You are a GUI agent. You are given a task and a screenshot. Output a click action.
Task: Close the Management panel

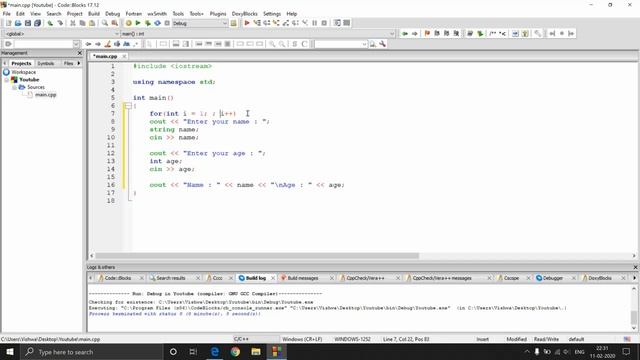(x=80, y=53)
